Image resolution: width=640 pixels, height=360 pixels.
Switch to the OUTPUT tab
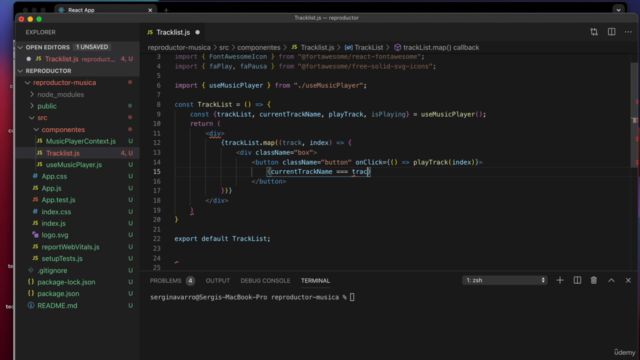[x=218, y=281]
